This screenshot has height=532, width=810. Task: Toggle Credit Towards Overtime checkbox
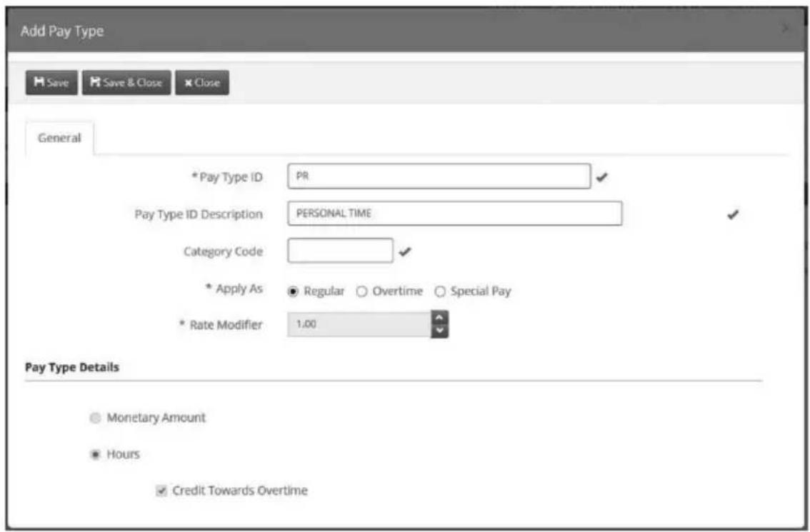[161, 491]
